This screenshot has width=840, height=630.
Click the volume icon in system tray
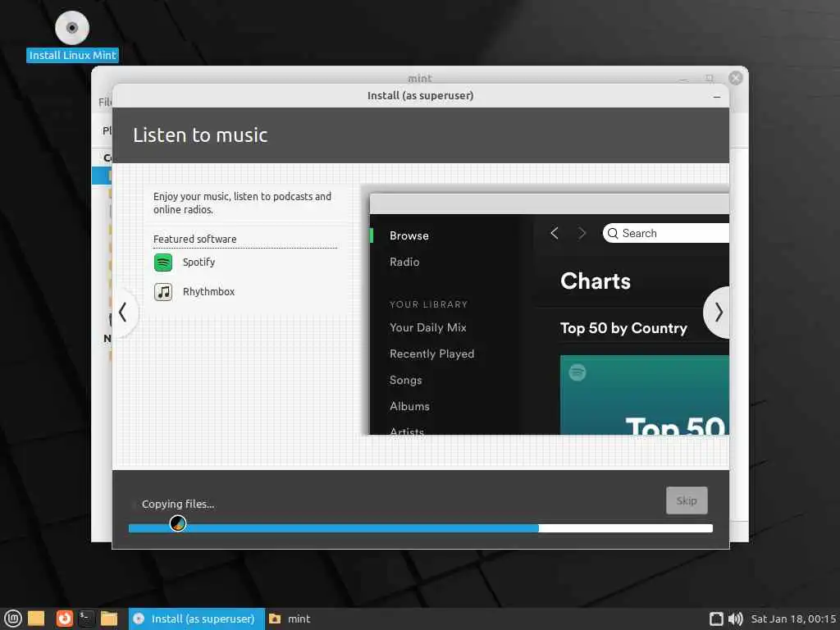pyautogui.click(x=736, y=619)
